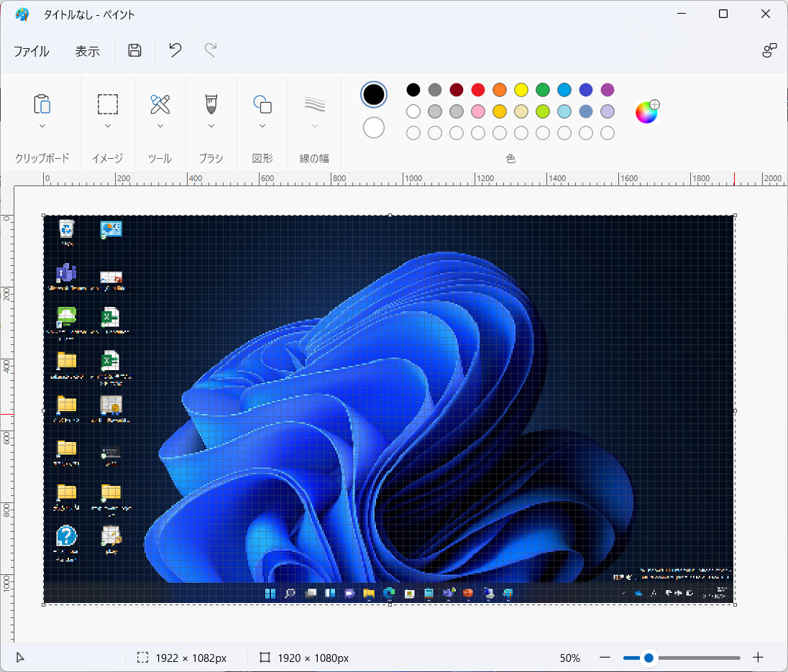Pick the purple swatch
788x672 pixels.
pyautogui.click(x=608, y=90)
